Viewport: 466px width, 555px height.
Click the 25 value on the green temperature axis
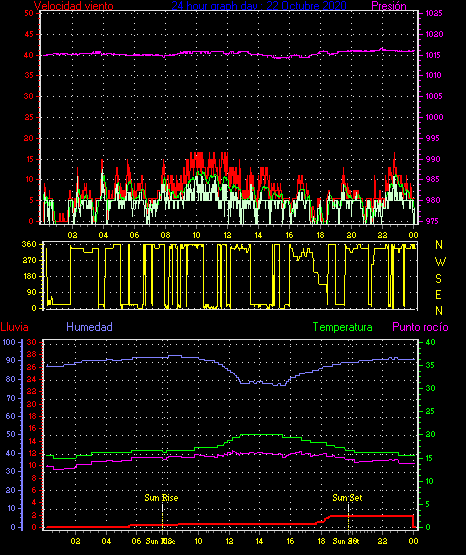coord(430,411)
